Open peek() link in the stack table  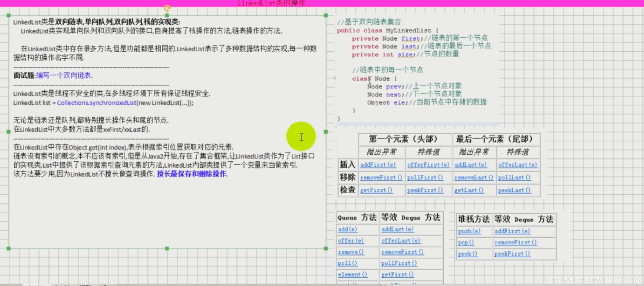pos(468,254)
